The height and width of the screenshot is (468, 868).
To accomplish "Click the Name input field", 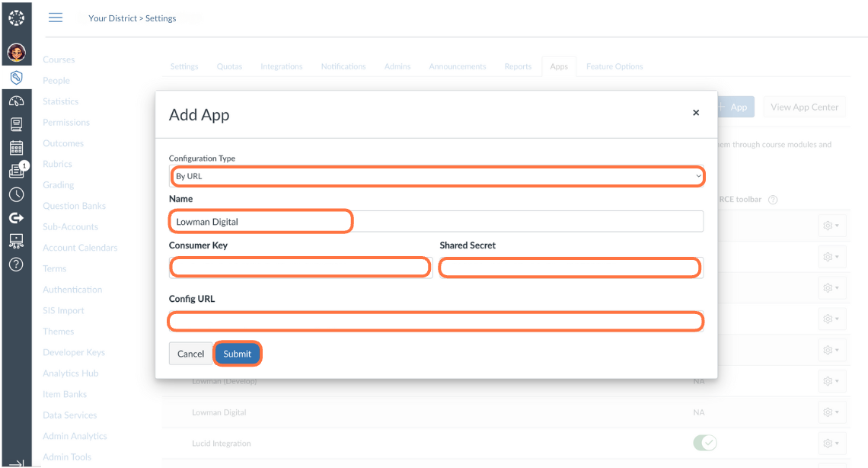I will coord(436,222).
